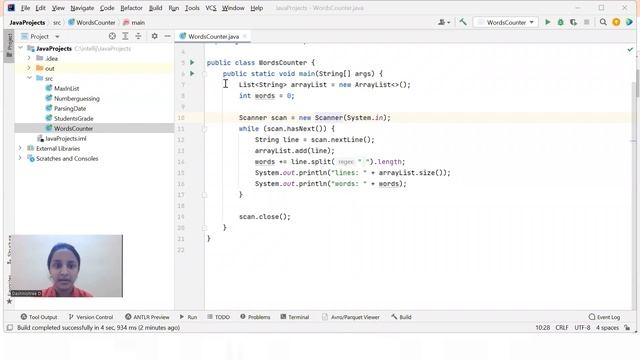Open the WordsCounter run configuration dropdown
Image resolution: width=640 pixels, height=360 pixels.
coord(505,22)
